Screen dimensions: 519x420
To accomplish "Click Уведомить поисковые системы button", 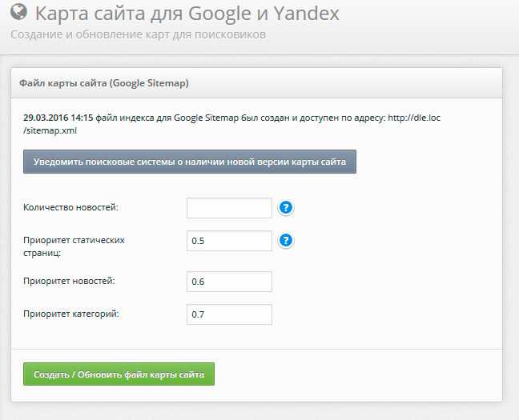I will pyautogui.click(x=190, y=162).
